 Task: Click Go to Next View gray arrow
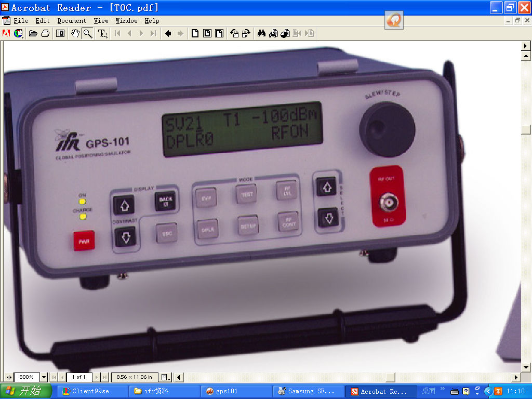coord(180,33)
